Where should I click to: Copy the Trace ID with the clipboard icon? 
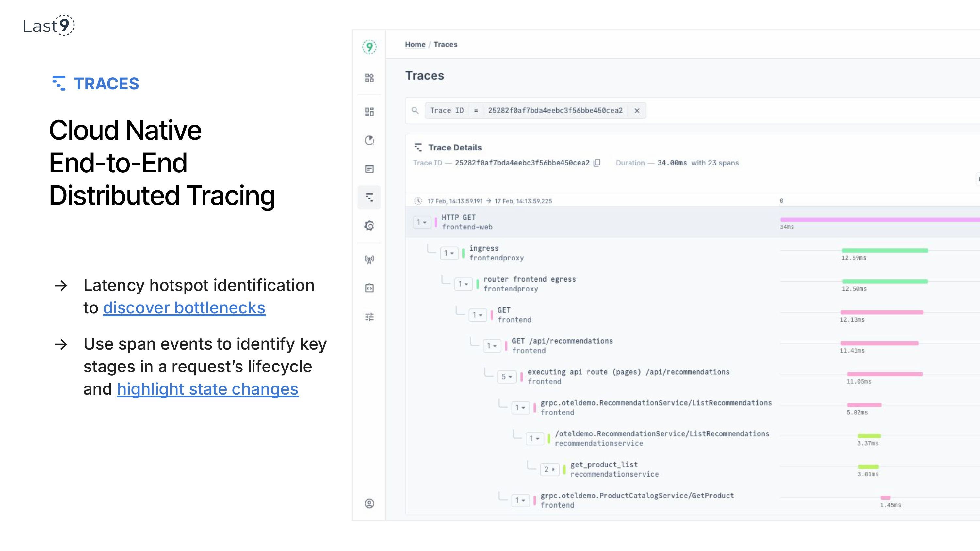coord(597,163)
